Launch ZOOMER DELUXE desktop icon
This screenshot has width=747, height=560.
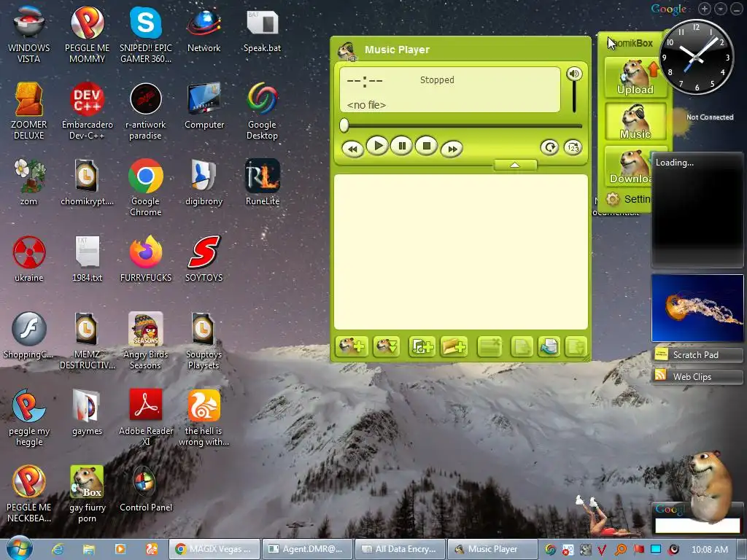29,111
